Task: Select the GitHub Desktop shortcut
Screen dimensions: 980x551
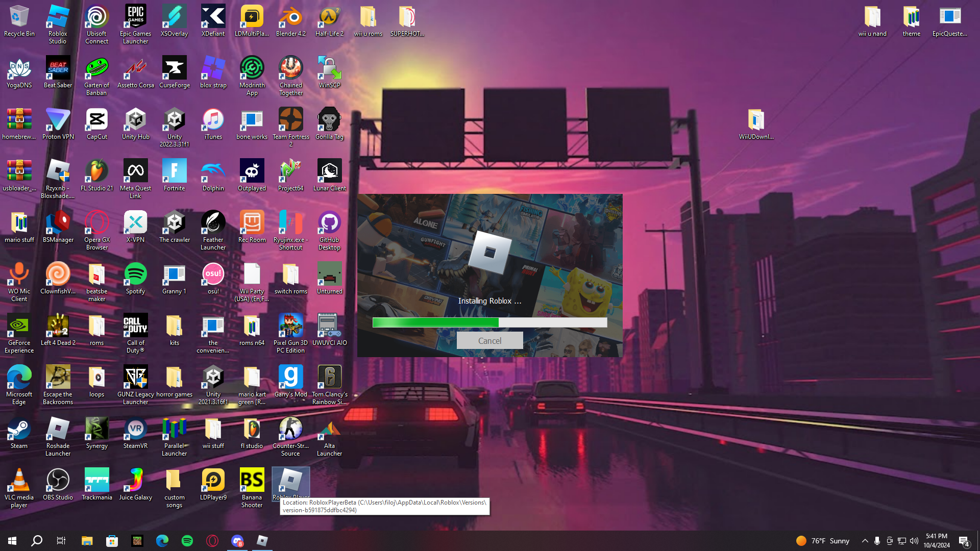Action: tap(329, 231)
